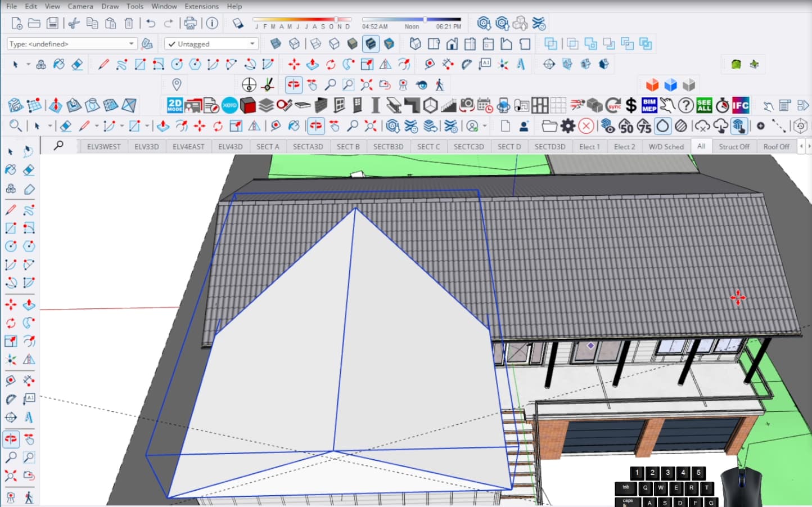Click the red circled X icon

(x=586, y=126)
